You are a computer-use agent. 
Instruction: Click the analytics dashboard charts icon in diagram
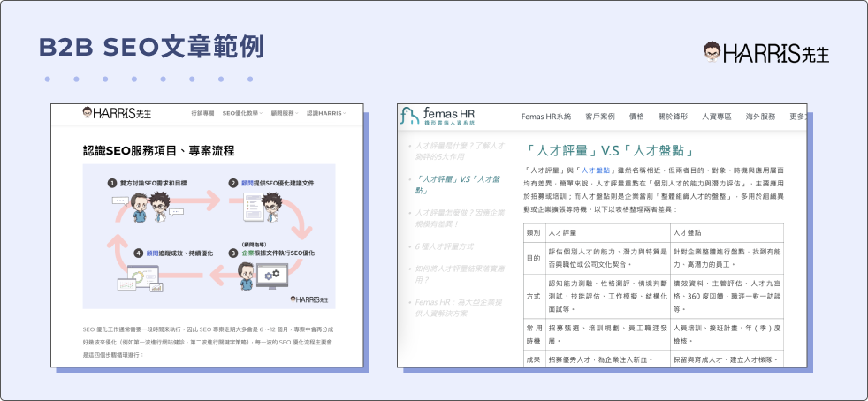point(140,280)
